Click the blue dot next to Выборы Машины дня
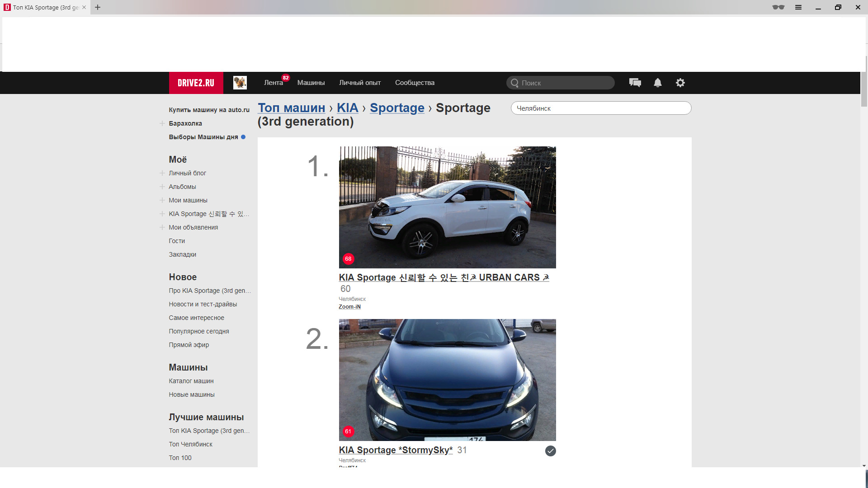Screen dimensions: 868x488 tap(243, 137)
